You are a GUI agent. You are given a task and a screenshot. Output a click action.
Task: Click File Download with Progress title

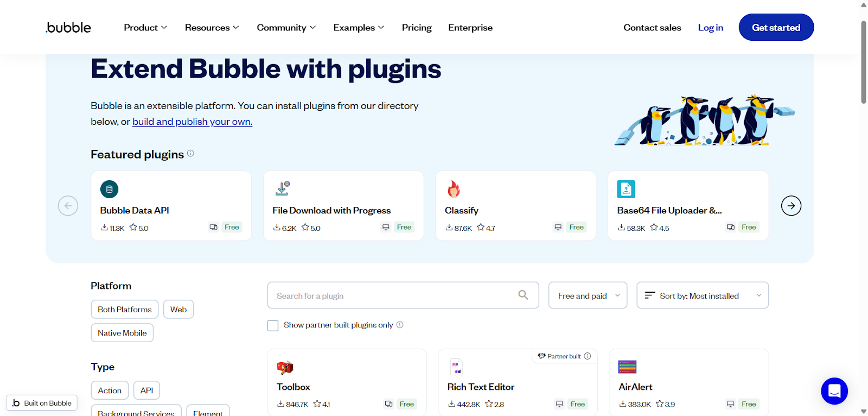pos(331,210)
